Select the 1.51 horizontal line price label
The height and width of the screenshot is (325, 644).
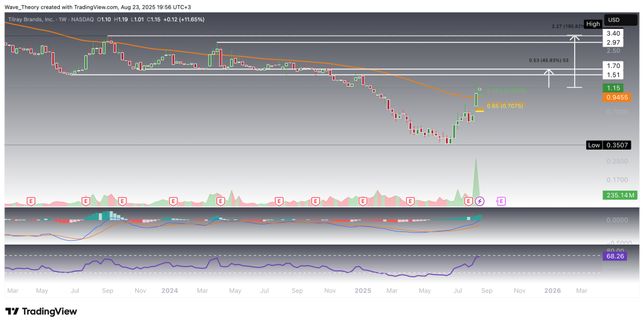coord(613,75)
